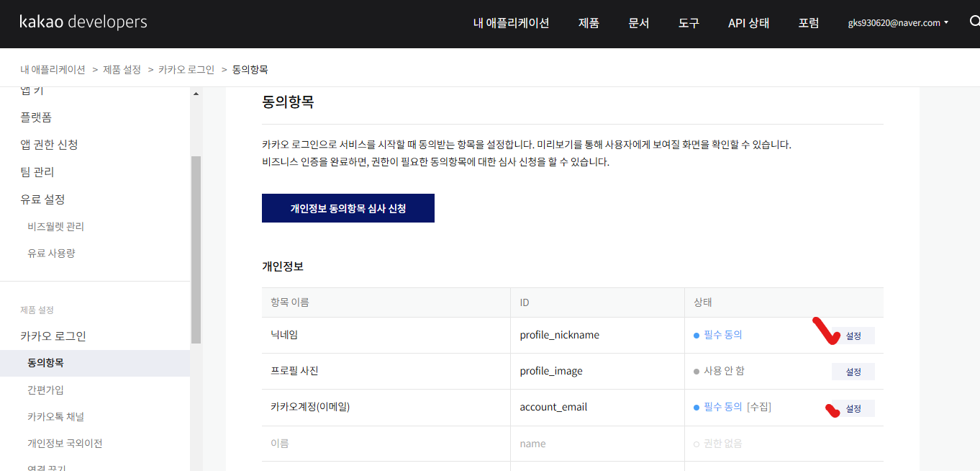Click the 제품 설정 sidebar section label
This screenshot has width=980, height=471.
click(x=37, y=310)
